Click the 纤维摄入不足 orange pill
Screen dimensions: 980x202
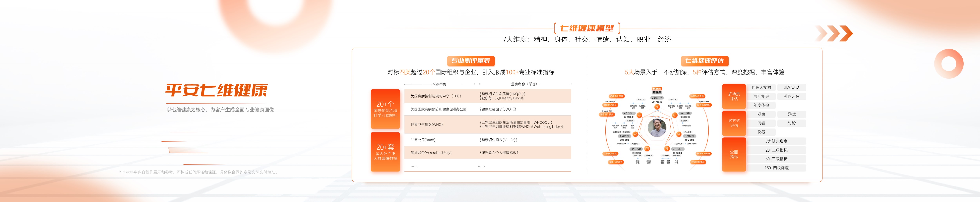pos(617,96)
